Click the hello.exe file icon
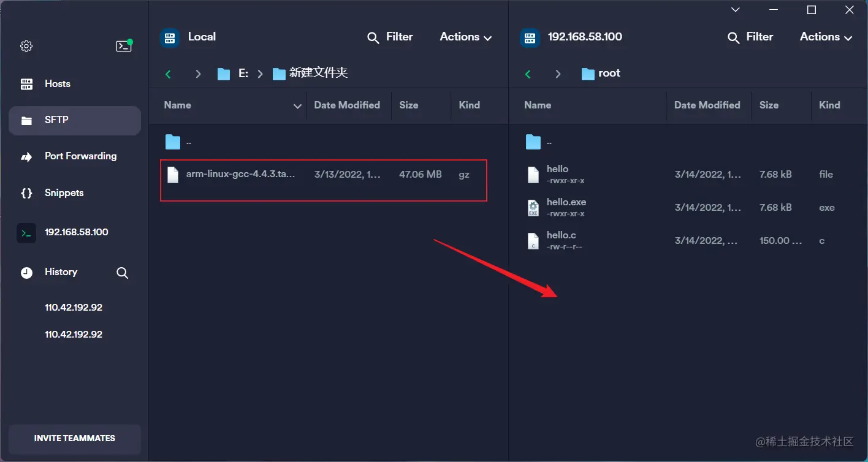This screenshot has width=868, height=462. tap(533, 208)
